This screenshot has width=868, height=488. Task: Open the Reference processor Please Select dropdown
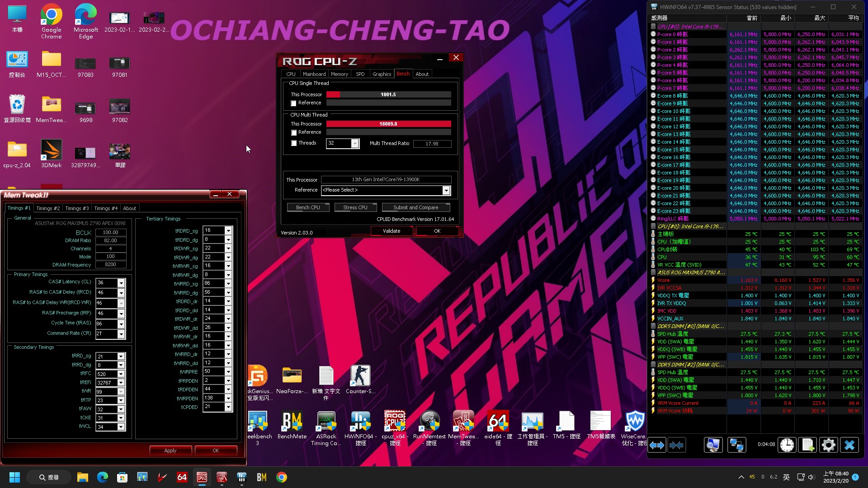[x=447, y=190]
